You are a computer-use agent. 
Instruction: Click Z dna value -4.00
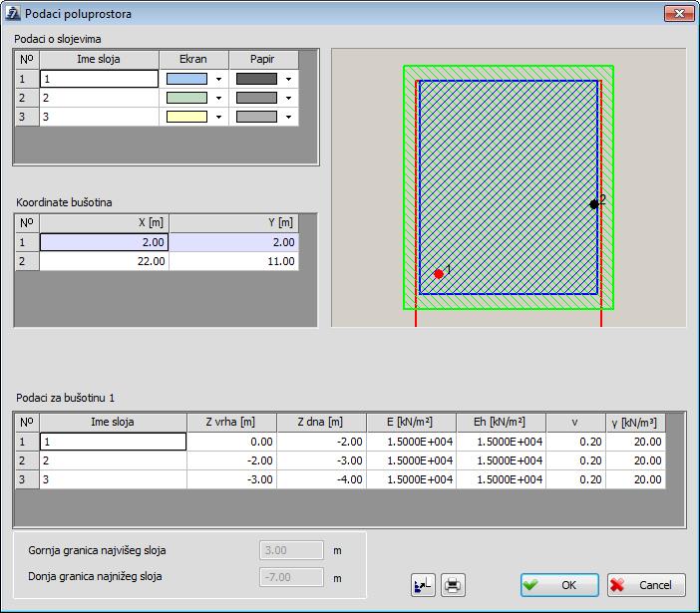point(321,479)
